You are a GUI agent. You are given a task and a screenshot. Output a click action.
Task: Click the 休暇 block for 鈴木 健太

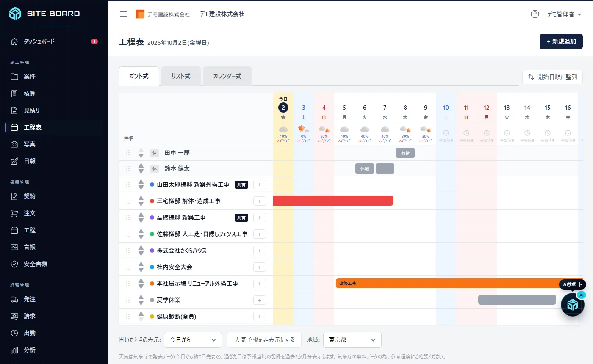(365, 168)
